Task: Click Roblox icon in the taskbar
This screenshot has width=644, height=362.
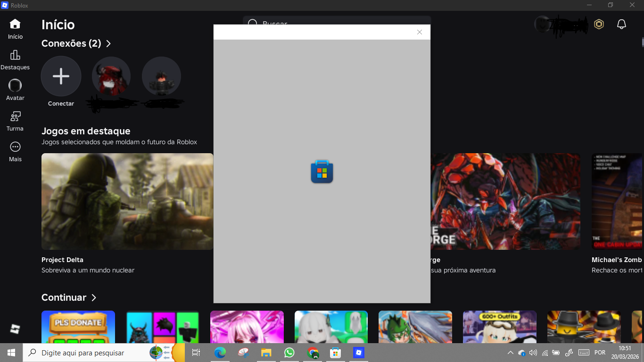Action: 359,353
